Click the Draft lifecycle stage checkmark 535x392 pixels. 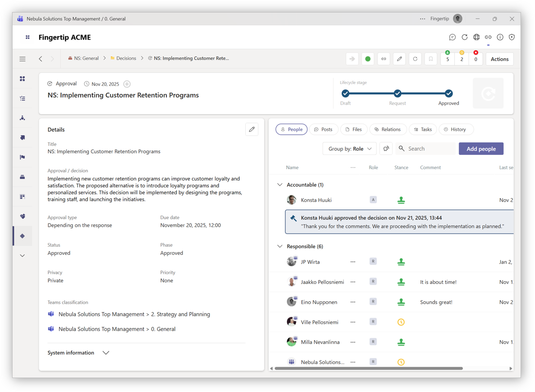click(x=345, y=93)
